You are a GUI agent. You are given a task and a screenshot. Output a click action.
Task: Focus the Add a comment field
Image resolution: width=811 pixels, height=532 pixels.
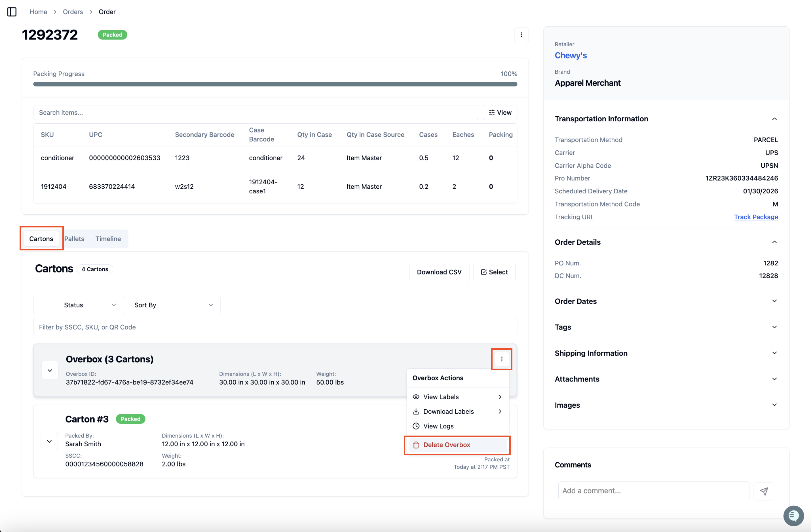[653, 491]
